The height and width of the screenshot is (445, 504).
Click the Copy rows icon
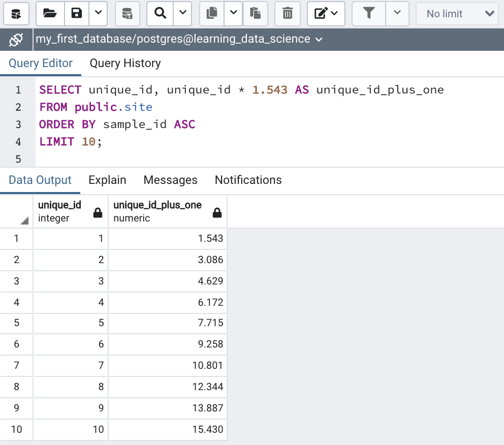click(212, 13)
